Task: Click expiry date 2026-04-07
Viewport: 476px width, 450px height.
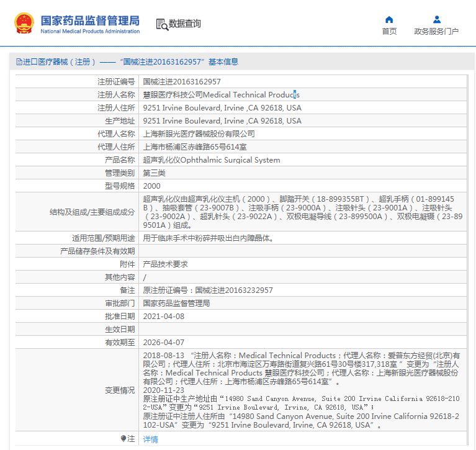Action: tap(164, 343)
